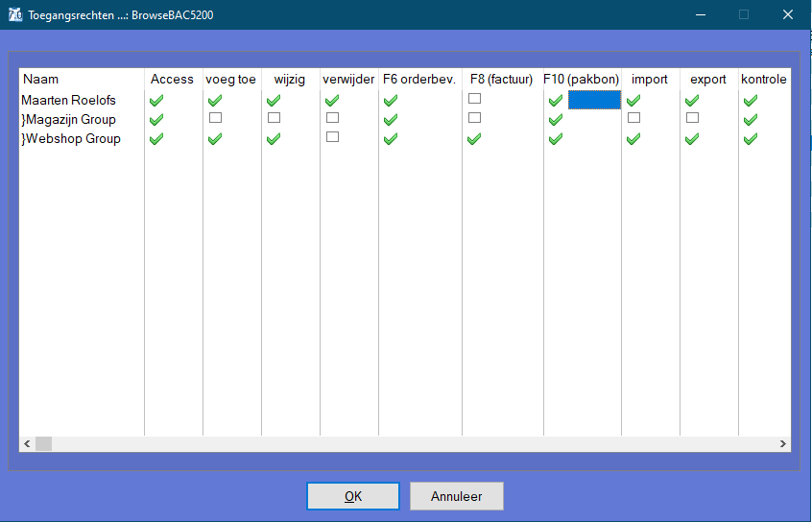Select the Maarten Roelofs row name
Image resolution: width=812 pixels, height=522 pixels.
click(x=68, y=101)
